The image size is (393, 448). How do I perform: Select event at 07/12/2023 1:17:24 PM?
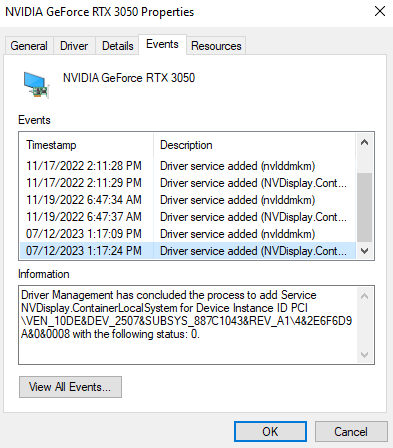188,251
